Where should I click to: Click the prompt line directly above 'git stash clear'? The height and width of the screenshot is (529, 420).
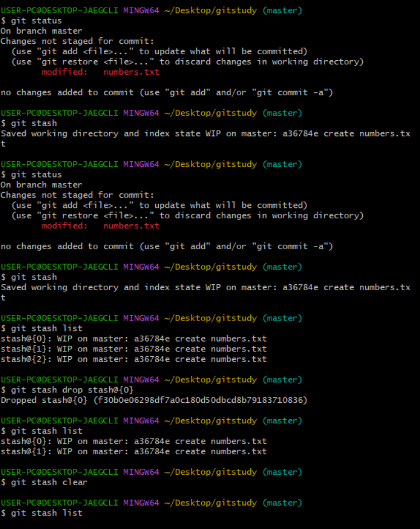coord(151,472)
